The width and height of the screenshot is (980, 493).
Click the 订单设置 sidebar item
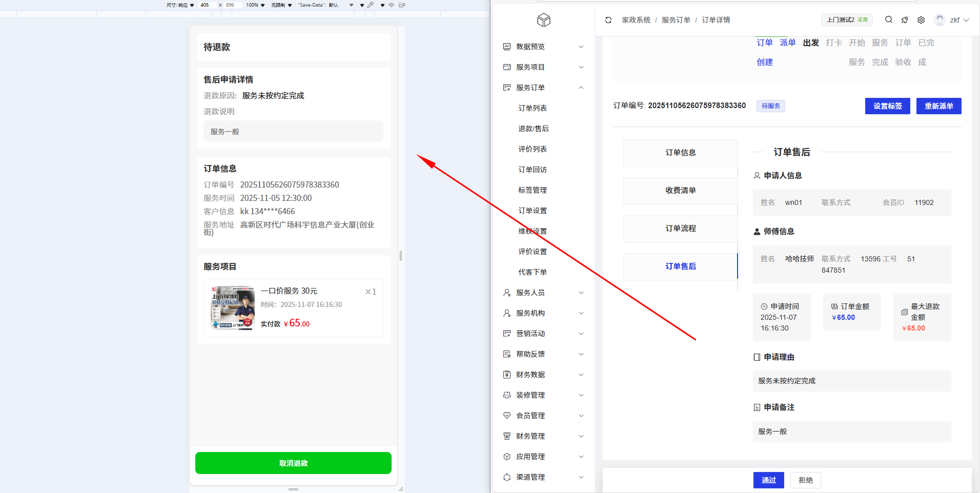[533, 211]
